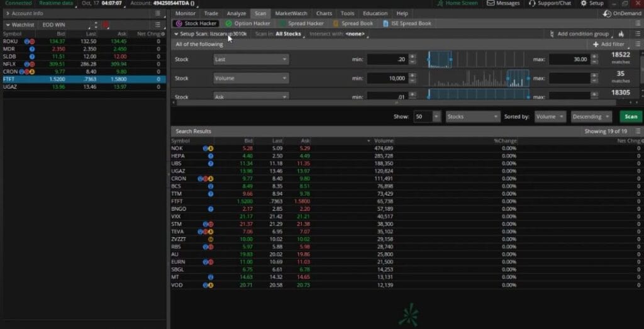The image size is (644, 329).
Task: Open Messages envelope icon
Action: point(491,3)
